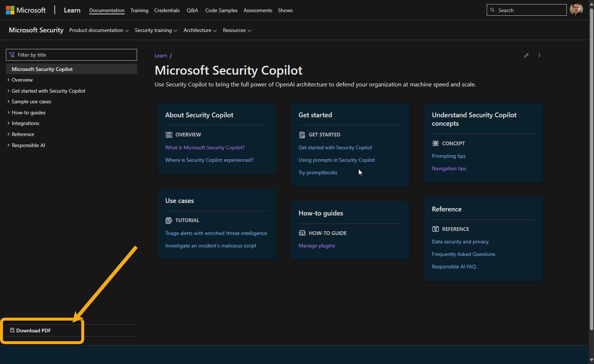594x364 pixels.
Task: Click the Overview card icon
Action: click(x=169, y=135)
